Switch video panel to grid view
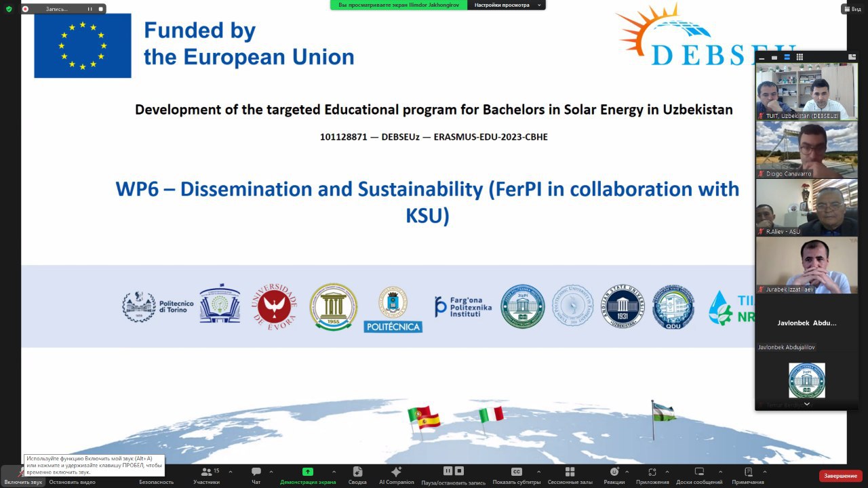Viewport: 868px width, 488px height. (x=800, y=57)
